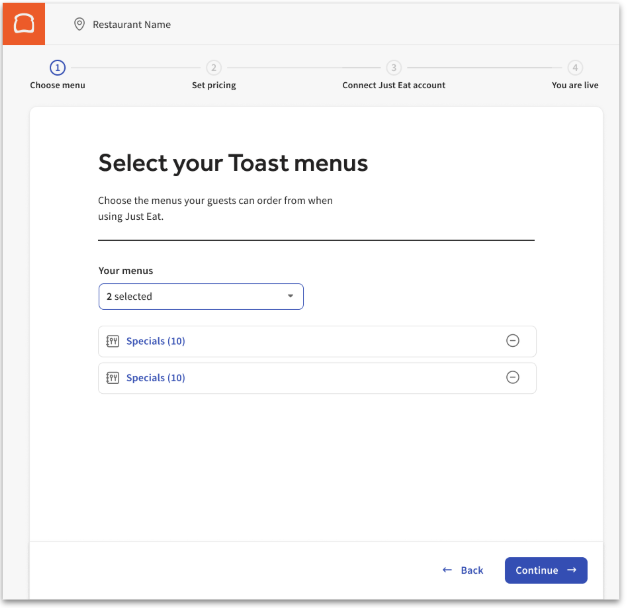The width and height of the screenshot is (632, 608).
Task: Click the menu icon on the second Specials row
Action: pos(112,378)
